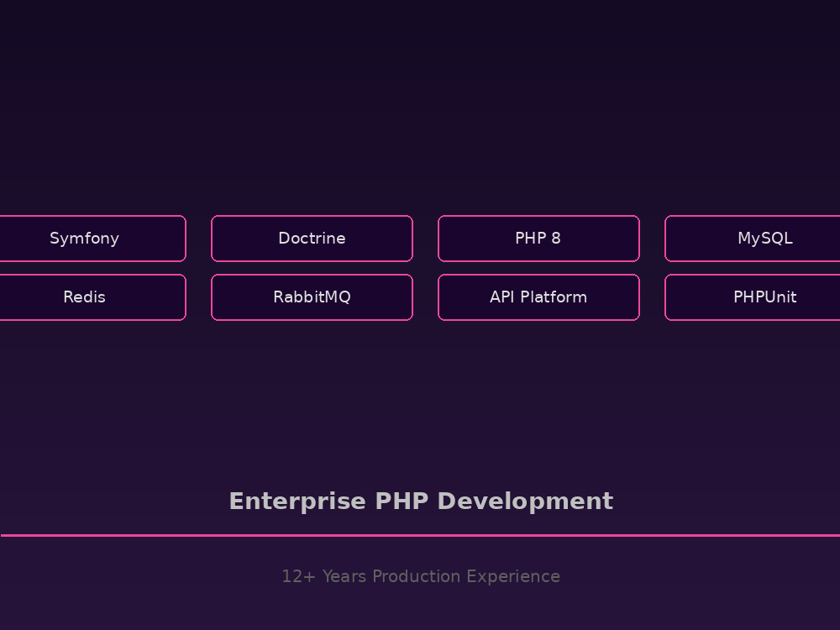Click the Redis tag
Image resolution: width=840 pixels, height=630 pixels.
[92, 297]
